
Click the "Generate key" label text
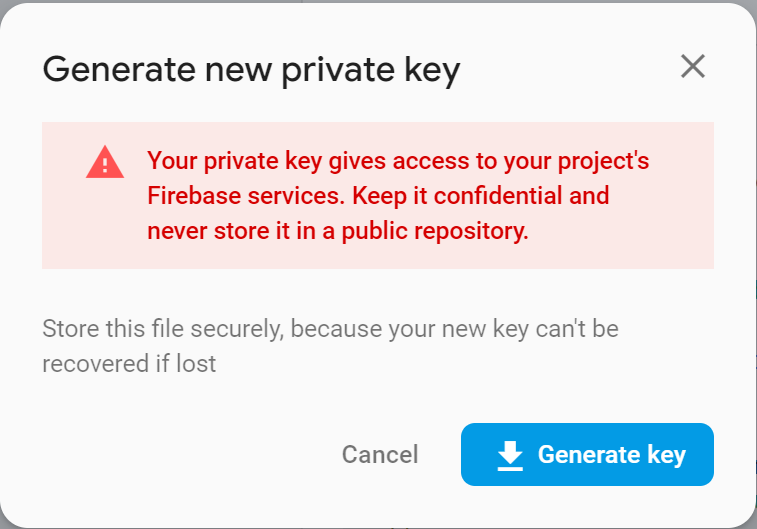(x=611, y=455)
